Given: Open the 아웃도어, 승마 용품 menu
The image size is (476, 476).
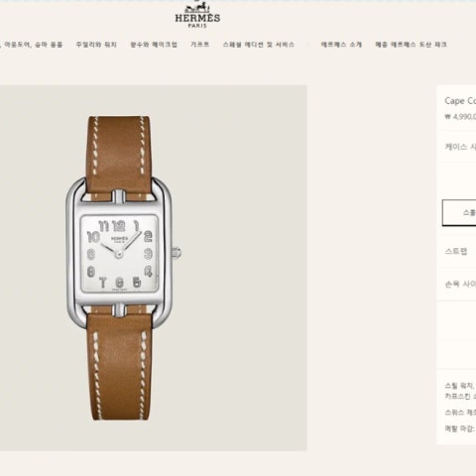Looking at the screenshot, I should coord(31,45).
